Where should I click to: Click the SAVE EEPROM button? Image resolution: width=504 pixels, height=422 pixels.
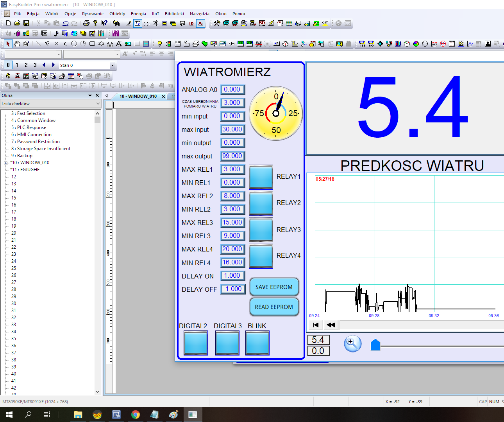click(x=274, y=287)
